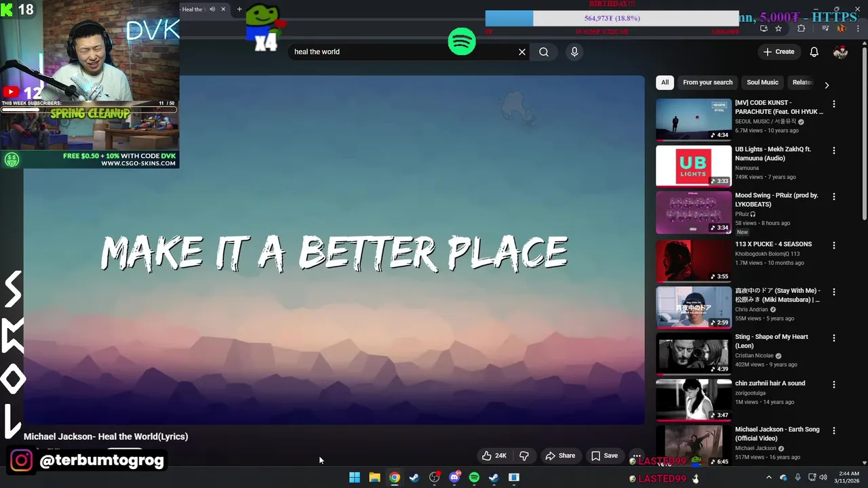This screenshot has width=868, height=488.
Task: Open more actions (three dots) under video
Action: click(636, 455)
